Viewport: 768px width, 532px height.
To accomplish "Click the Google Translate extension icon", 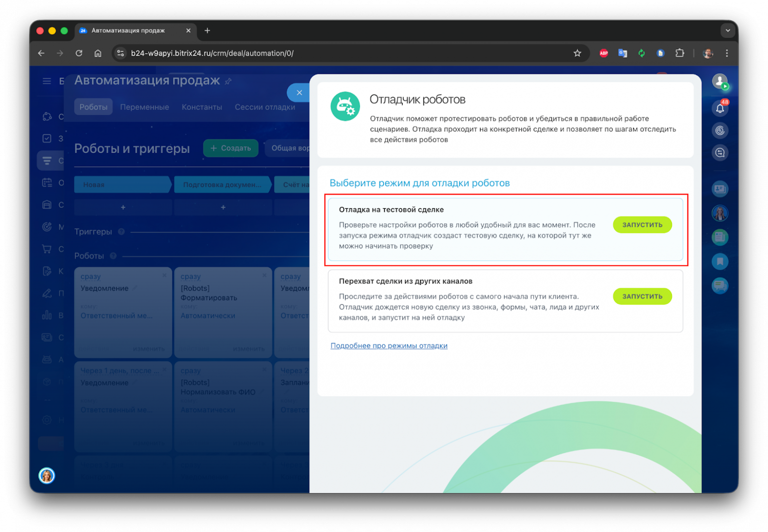I will click(623, 53).
